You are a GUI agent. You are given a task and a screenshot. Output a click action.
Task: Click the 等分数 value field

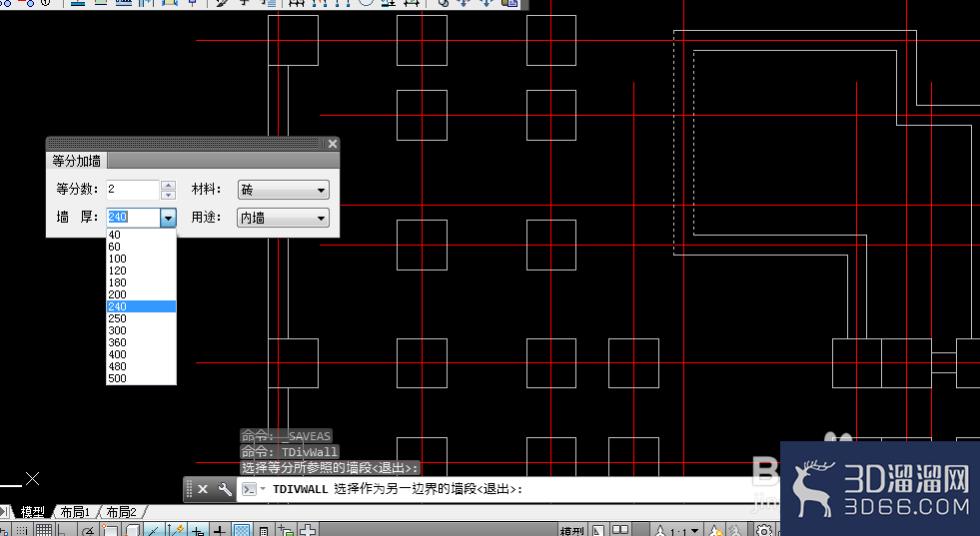[133, 190]
